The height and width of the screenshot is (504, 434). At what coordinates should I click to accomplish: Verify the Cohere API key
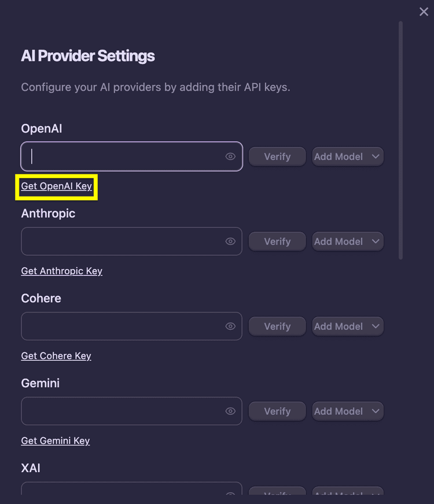pos(277,326)
